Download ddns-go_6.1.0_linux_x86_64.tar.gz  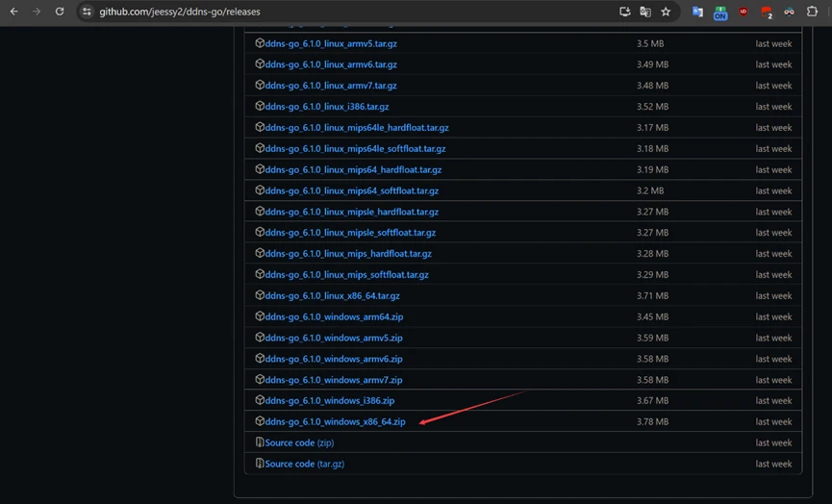pyautogui.click(x=332, y=295)
